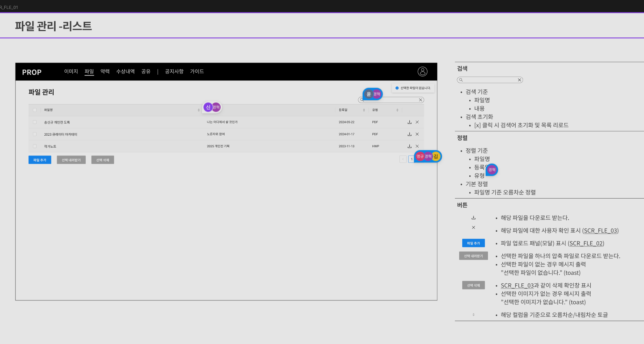Open the 약력 menu in PROP header
644x344 pixels.
coord(105,72)
